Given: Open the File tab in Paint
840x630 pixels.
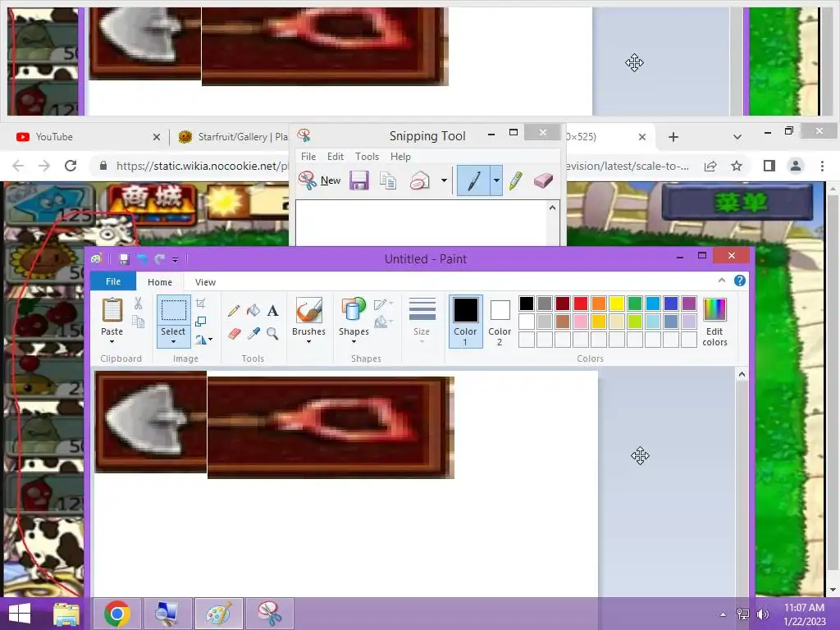Looking at the screenshot, I should (113, 282).
